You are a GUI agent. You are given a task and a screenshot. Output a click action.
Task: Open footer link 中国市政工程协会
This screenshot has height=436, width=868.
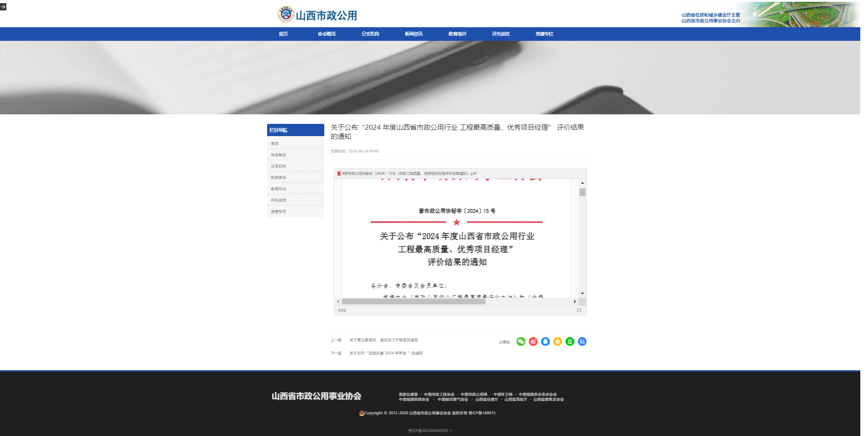[x=439, y=394]
